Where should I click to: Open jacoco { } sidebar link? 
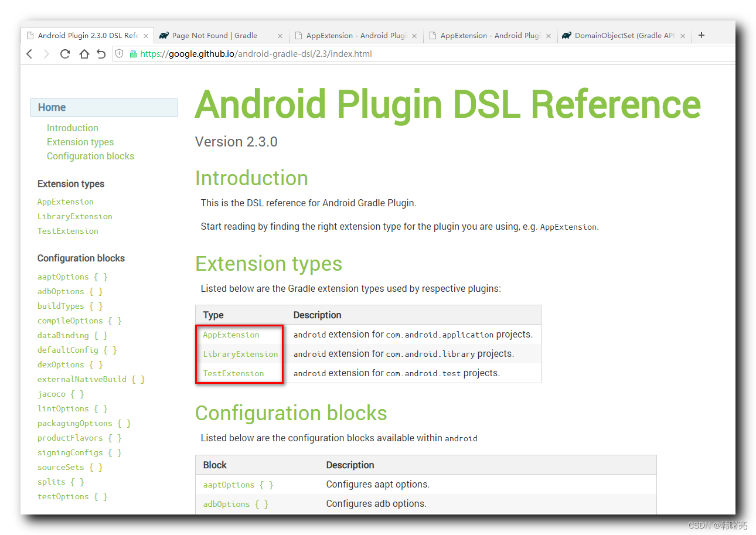(x=61, y=394)
